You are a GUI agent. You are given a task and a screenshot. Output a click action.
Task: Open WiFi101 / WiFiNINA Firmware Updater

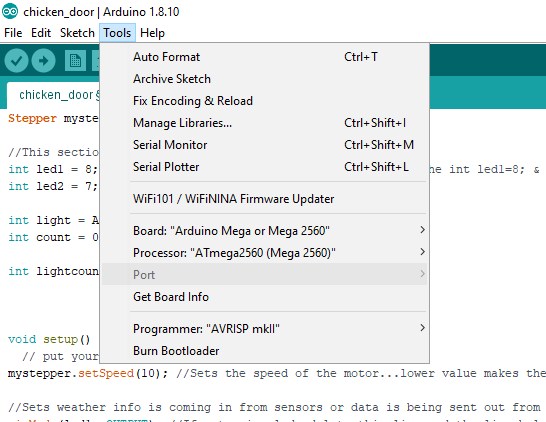(x=264, y=198)
